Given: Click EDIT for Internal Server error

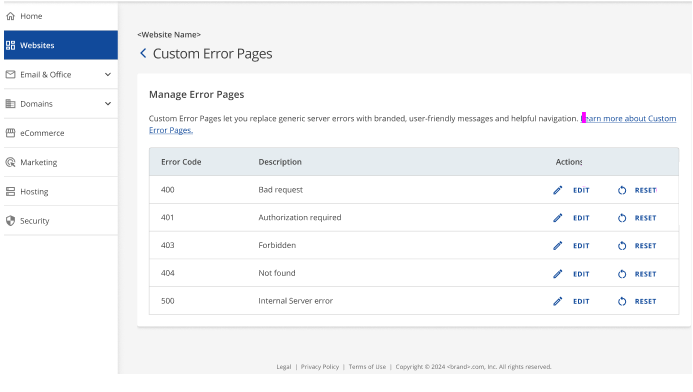Looking at the screenshot, I should pyautogui.click(x=581, y=302).
